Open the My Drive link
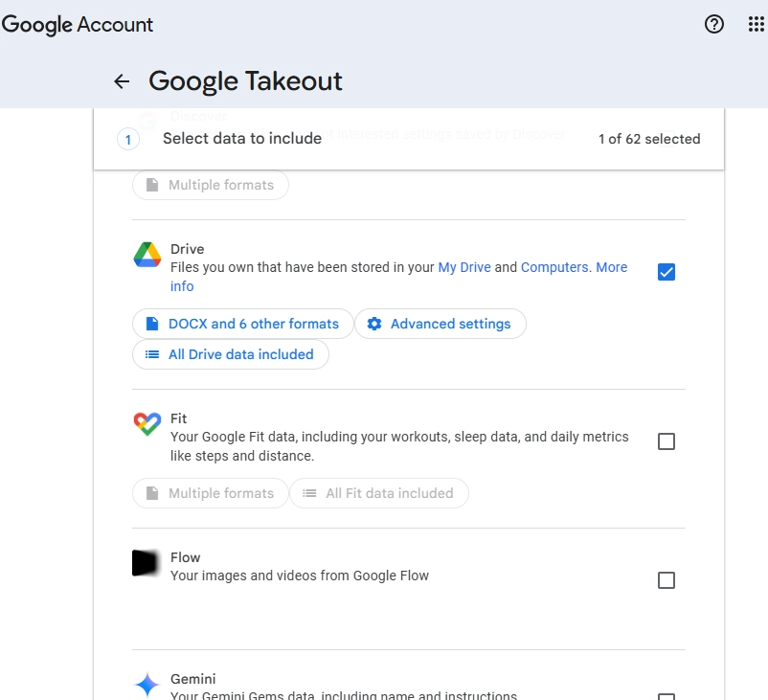Viewport: 768px width, 700px height. (464, 267)
